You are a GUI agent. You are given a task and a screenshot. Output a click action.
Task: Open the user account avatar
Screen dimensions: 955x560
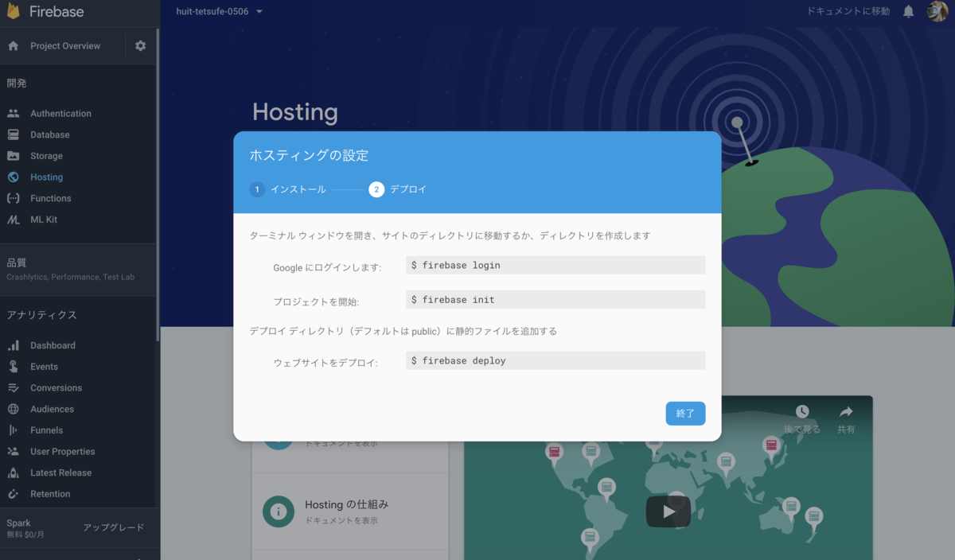pos(937,11)
